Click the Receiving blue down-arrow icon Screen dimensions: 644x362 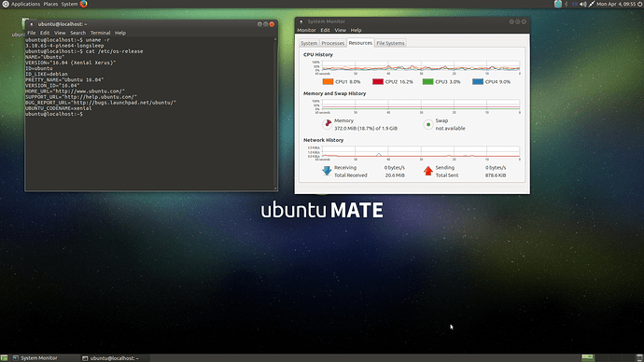(x=327, y=171)
